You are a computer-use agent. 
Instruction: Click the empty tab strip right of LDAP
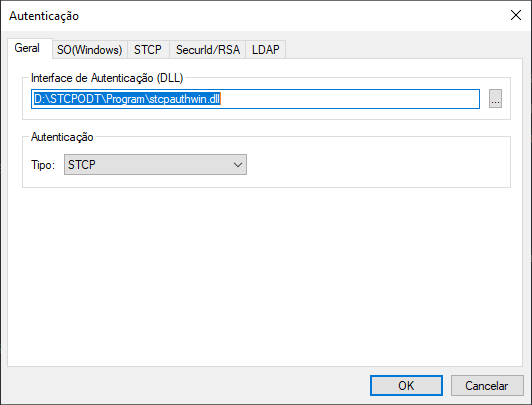(404, 50)
